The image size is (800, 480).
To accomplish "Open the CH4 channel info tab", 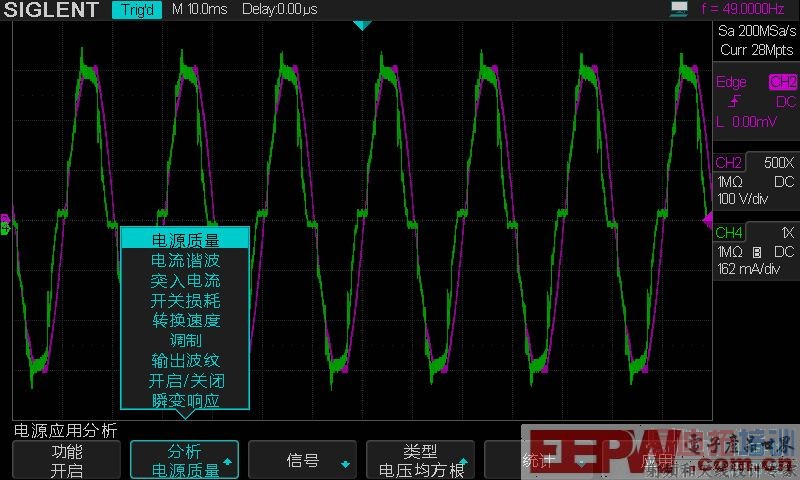I will point(729,232).
